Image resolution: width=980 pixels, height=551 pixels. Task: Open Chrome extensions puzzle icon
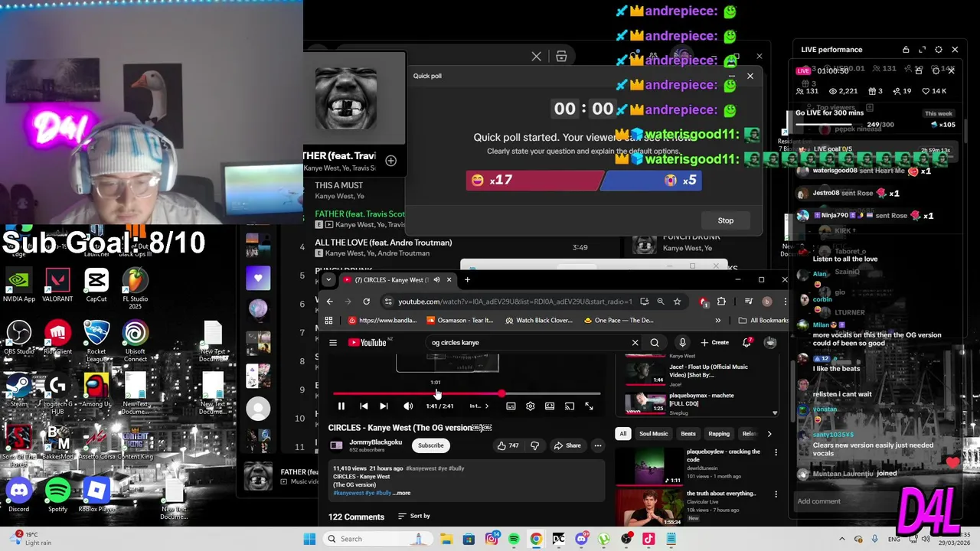tap(721, 302)
